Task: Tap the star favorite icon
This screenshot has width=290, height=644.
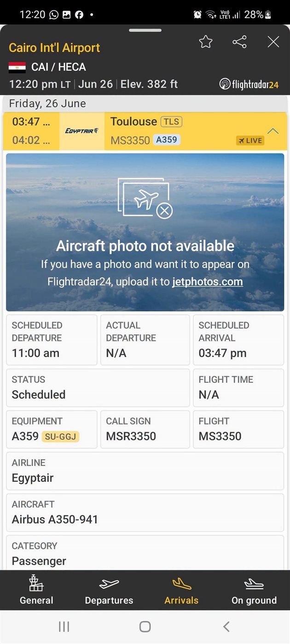Action: [206, 42]
